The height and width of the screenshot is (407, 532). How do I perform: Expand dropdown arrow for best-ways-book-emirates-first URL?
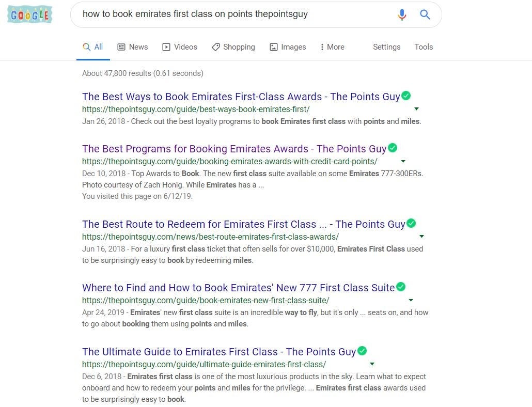416,109
